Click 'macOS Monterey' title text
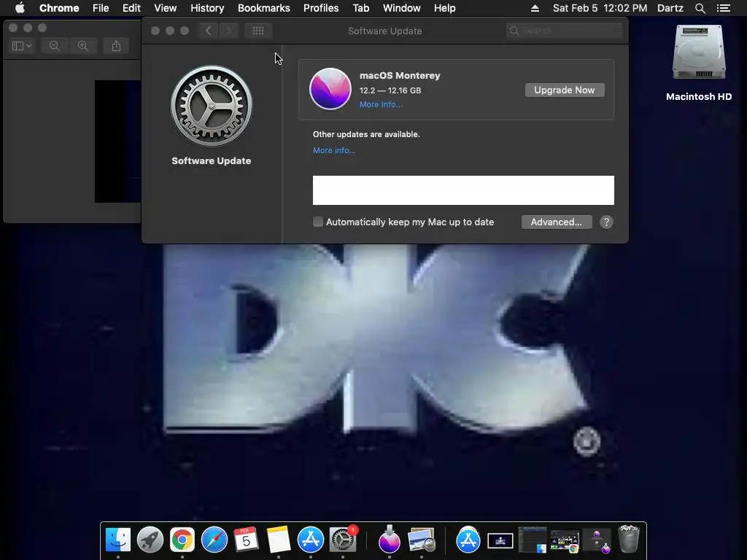Screen dimensions: 747x560 (x=400, y=75)
